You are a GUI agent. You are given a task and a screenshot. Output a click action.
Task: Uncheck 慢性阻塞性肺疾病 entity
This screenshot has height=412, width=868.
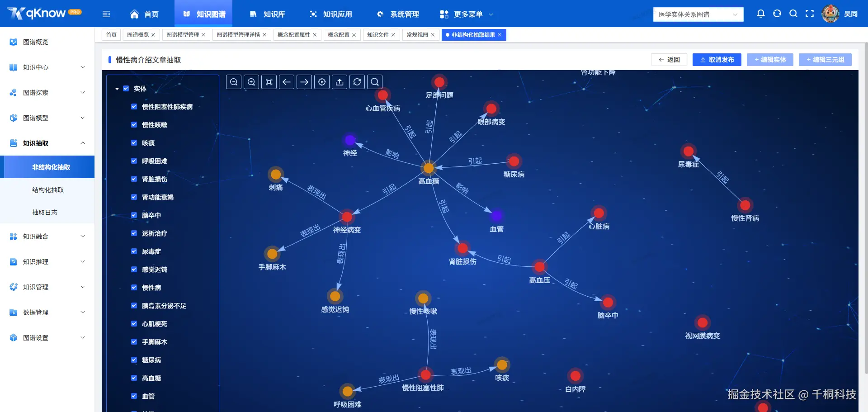coord(134,107)
